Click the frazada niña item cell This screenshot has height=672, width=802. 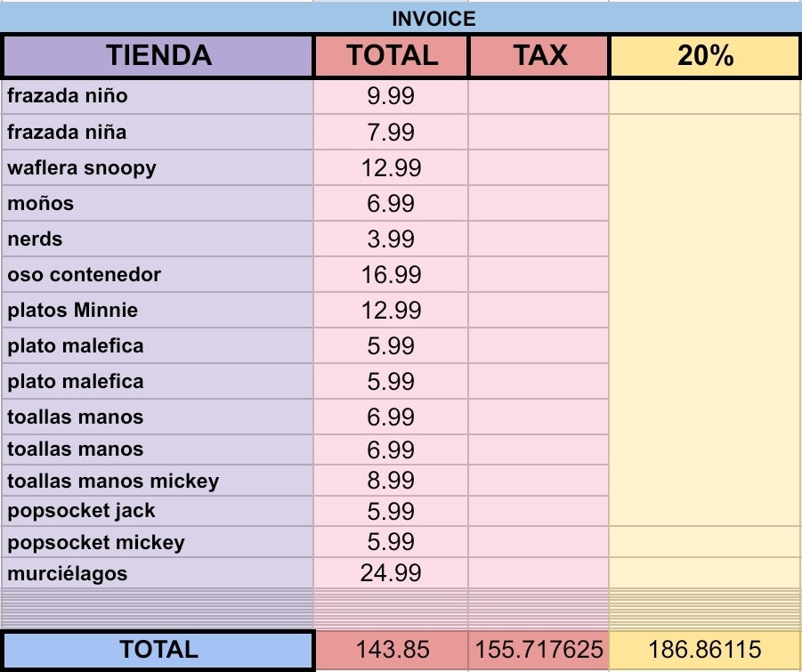[158, 133]
